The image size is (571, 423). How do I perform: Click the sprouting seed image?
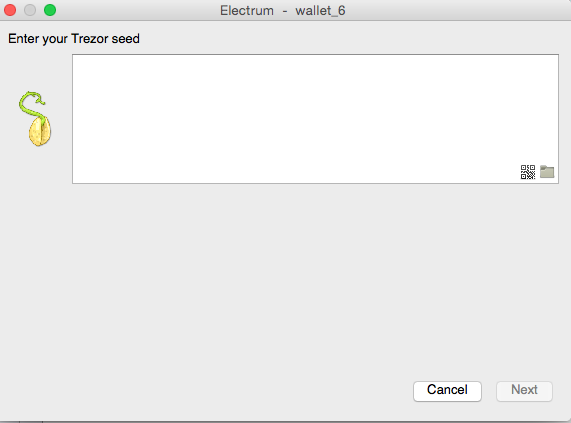click(x=35, y=119)
